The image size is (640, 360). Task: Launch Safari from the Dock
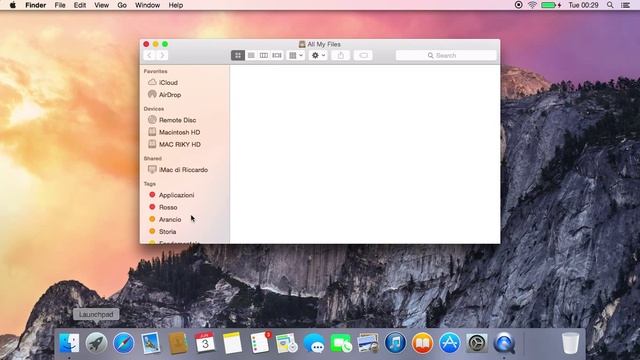(x=124, y=343)
